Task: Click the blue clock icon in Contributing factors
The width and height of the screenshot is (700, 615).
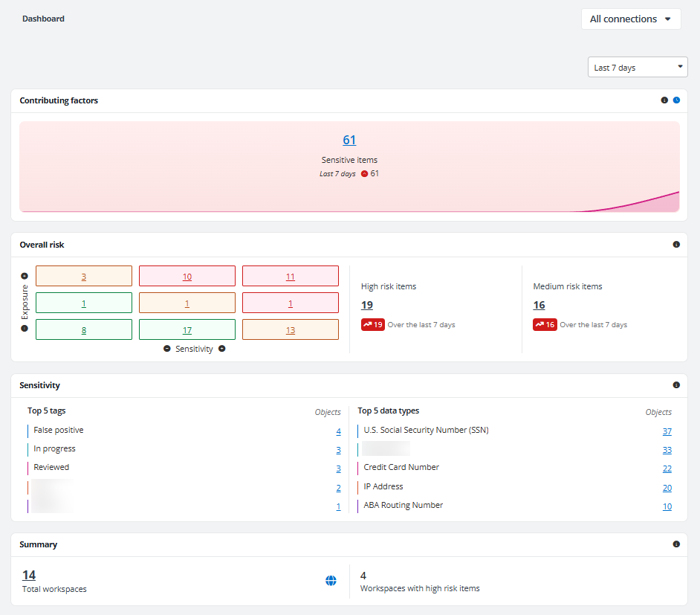Action: click(x=676, y=100)
